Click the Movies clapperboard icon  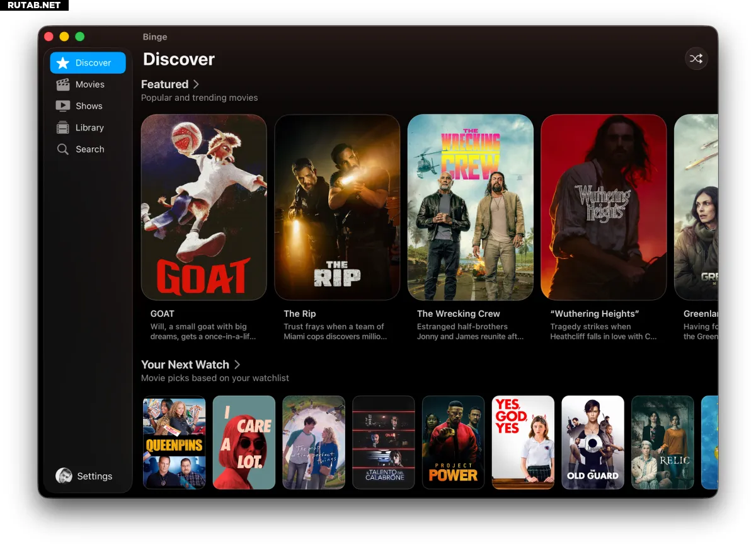click(63, 84)
